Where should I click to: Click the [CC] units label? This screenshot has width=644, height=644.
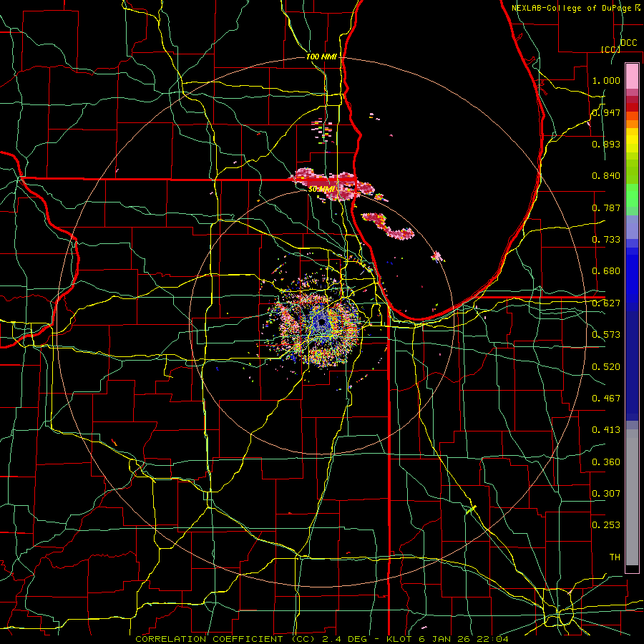[610, 49]
